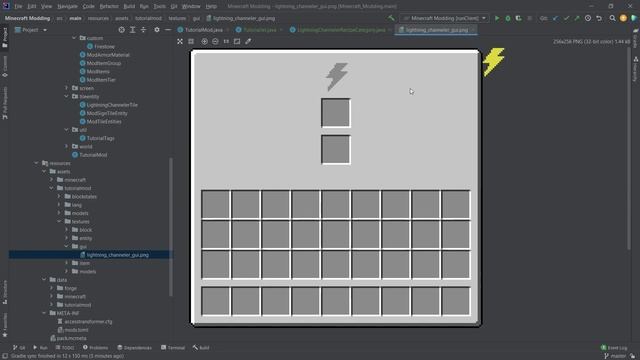Open the Event Log
The image size is (640, 360).
tap(614, 348)
